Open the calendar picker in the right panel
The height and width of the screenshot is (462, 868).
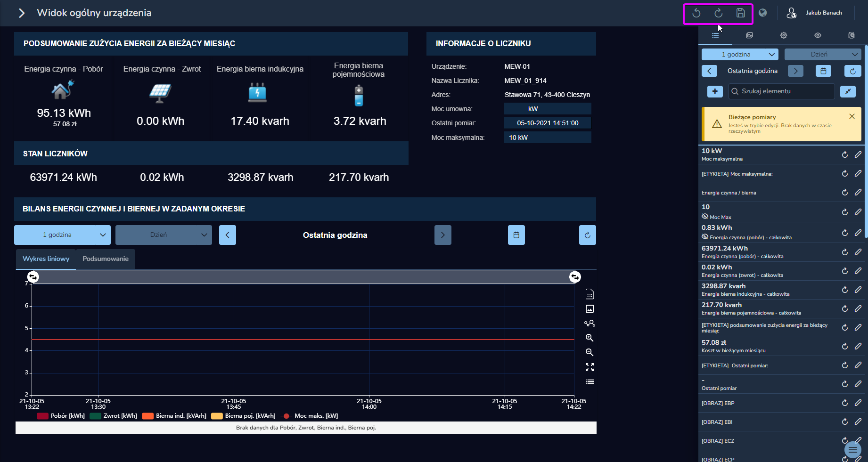pos(823,71)
